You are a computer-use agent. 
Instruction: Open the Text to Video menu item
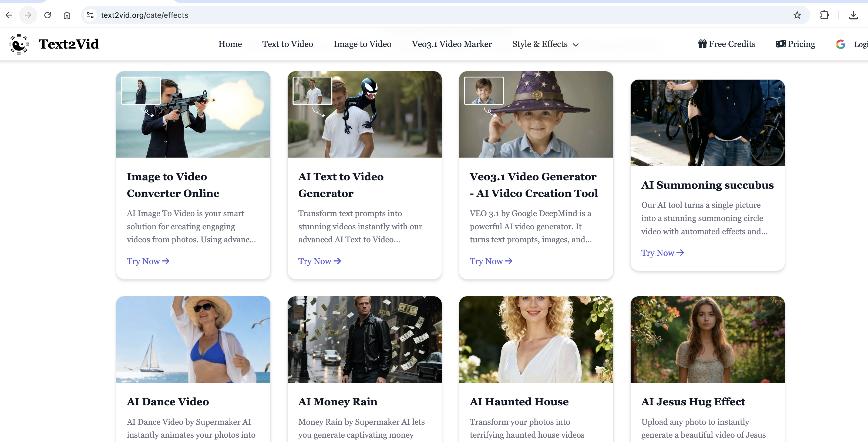tap(287, 44)
